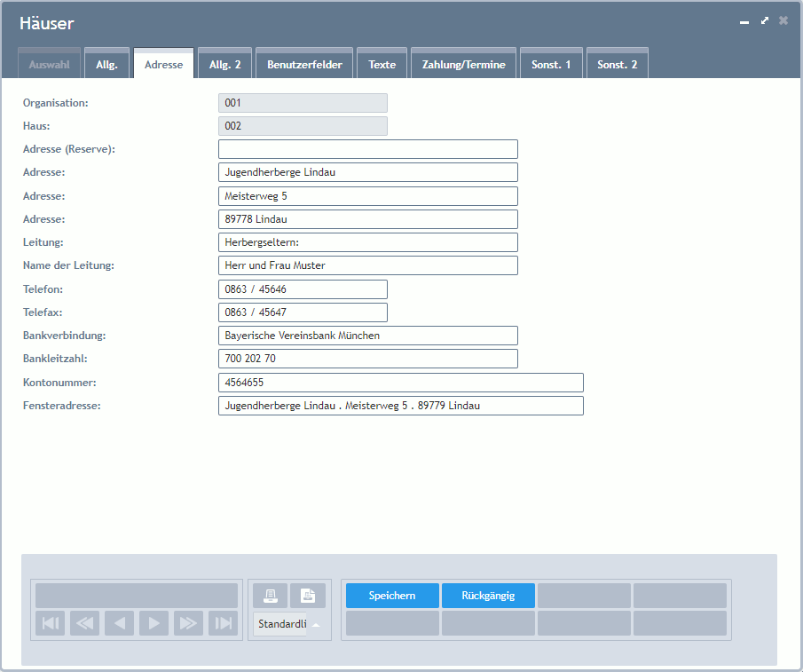Click the document export icon

click(308, 596)
